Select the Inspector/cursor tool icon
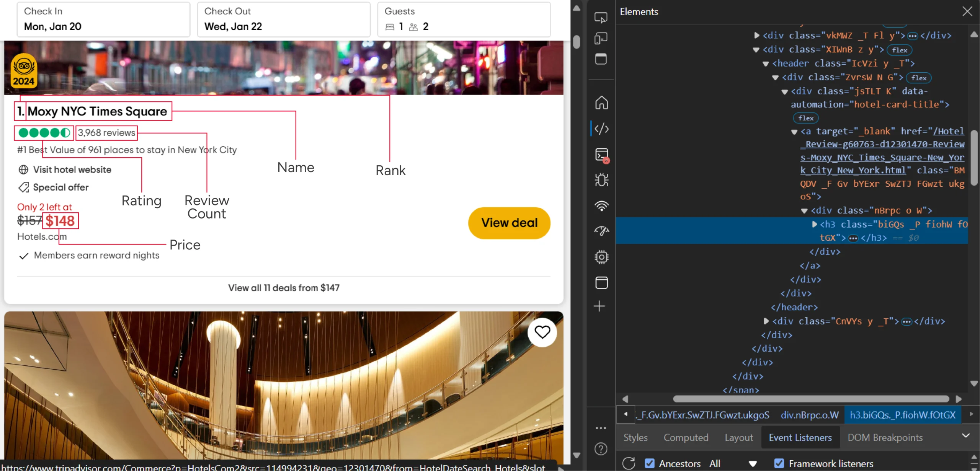The image size is (980, 471). coord(601,17)
